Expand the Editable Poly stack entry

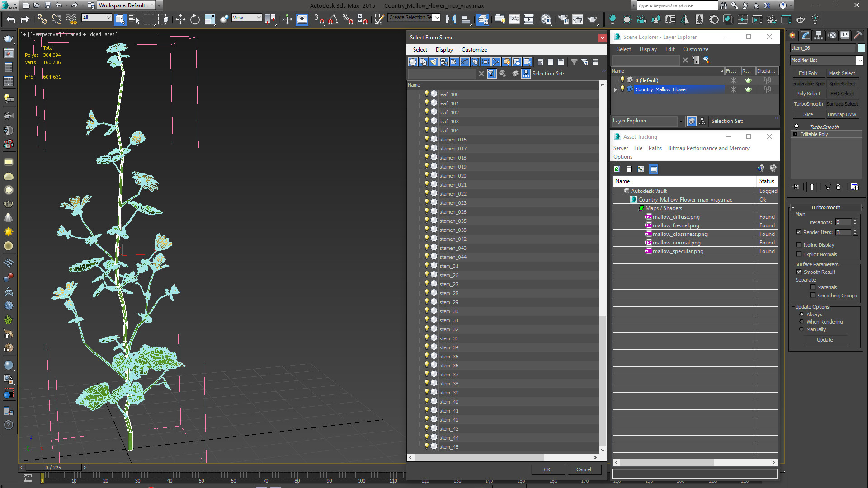point(795,134)
